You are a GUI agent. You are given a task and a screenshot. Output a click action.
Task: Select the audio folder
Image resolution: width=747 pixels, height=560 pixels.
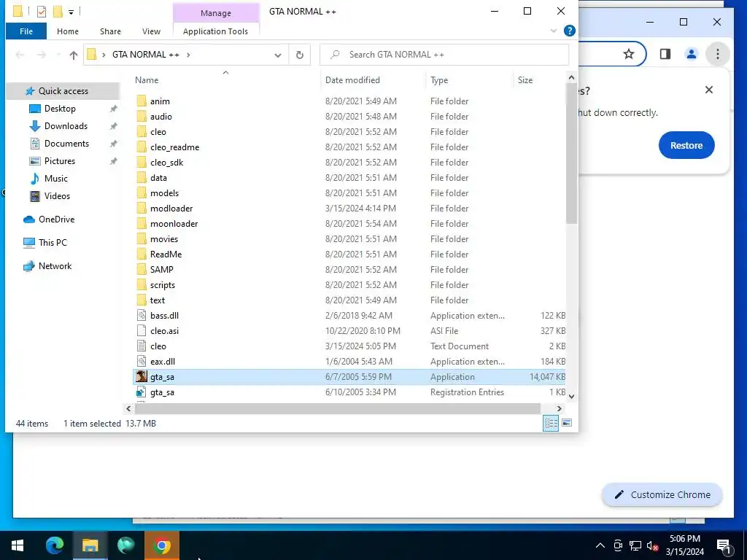tap(349, 116)
